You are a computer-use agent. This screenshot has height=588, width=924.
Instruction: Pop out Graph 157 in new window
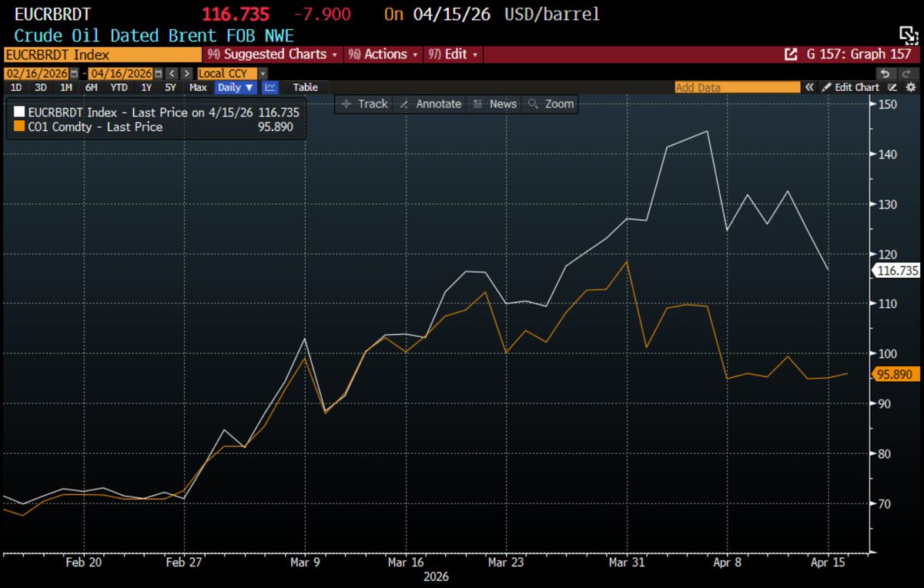point(791,55)
